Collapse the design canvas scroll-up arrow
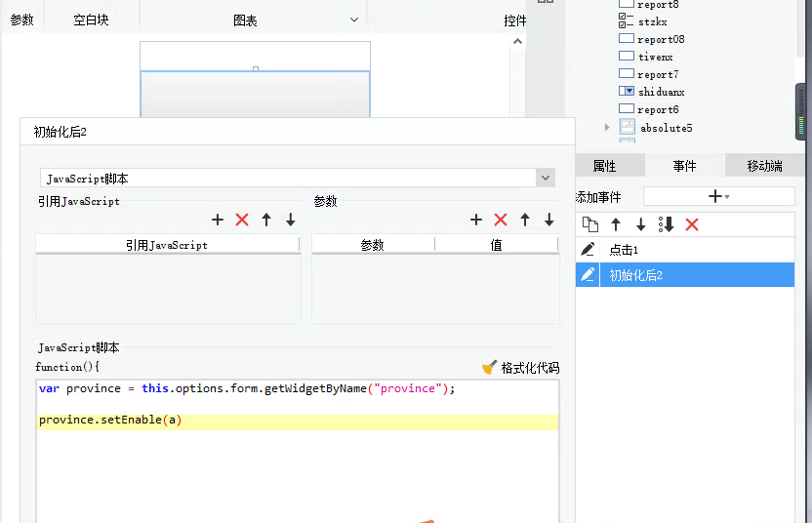812x523 pixels. [517, 41]
